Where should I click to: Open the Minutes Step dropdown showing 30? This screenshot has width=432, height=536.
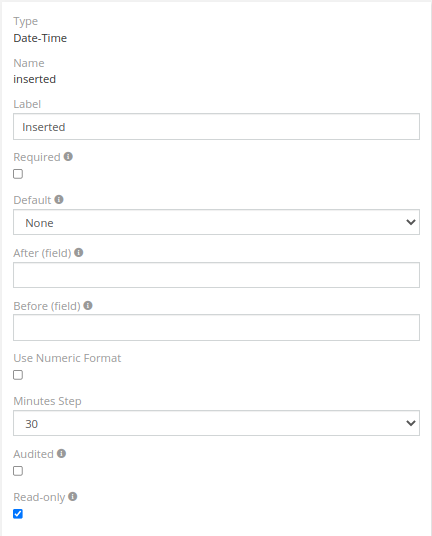click(x=216, y=423)
